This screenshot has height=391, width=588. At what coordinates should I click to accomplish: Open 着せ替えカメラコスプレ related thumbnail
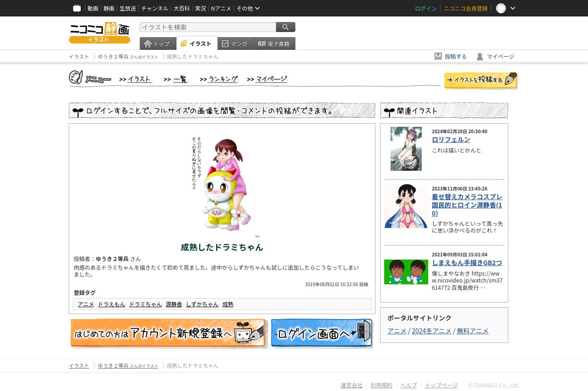[406, 206]
